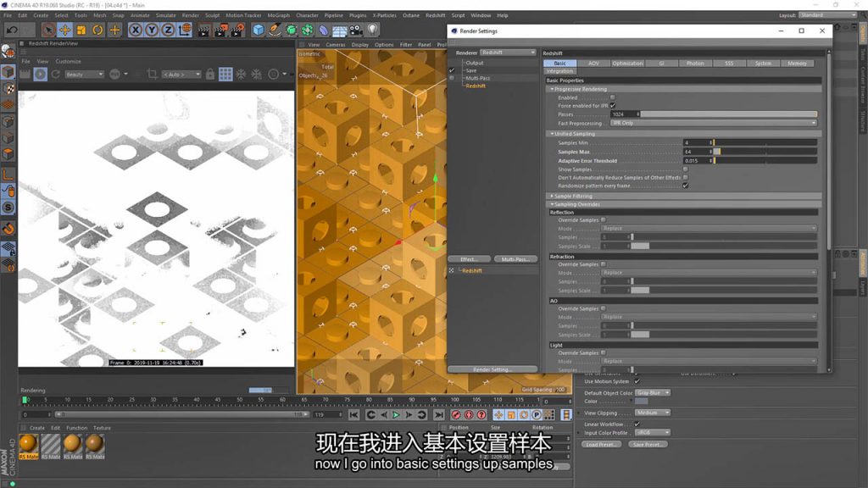Select the Scale tool
The width and height of the screenshot is (868, 488).
pos(81,30)
